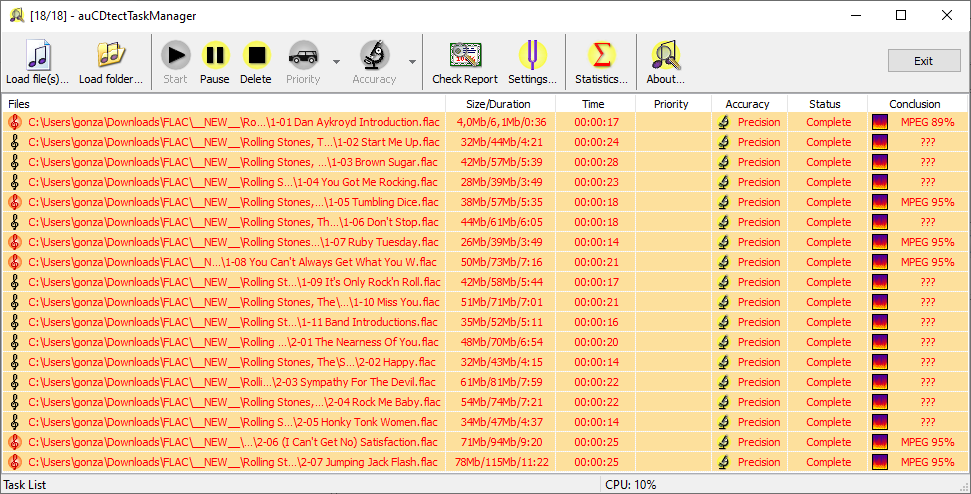Select the 2-01 The Nearness Of You.flac row

[486, 342]
